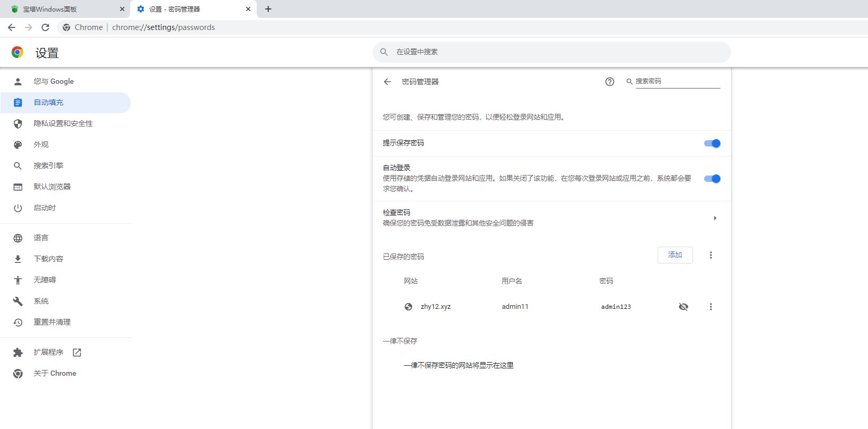Image resolution: width=868 pixels, height=429 pixels.
Task: Click the address bar URL
Action: (163, 27)
